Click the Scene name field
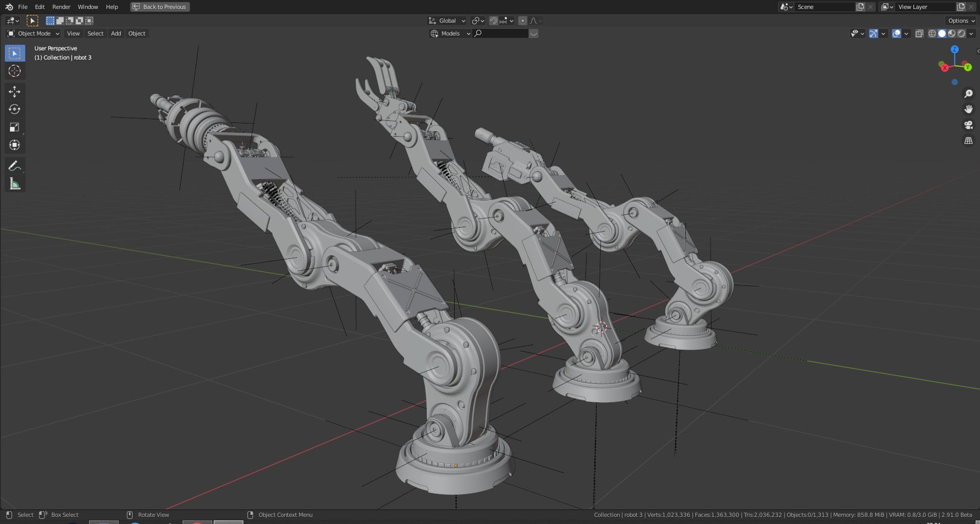Image resolution: width=980 pixels, height=524 pixels. 824,7
